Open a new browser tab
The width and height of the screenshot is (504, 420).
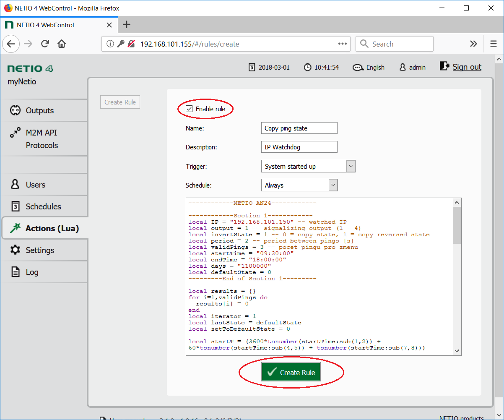point(127,25)
